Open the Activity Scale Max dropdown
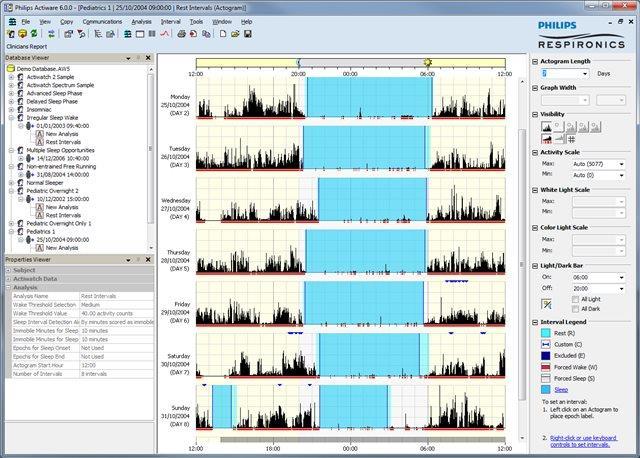640x458 pixels. [621, 164]
